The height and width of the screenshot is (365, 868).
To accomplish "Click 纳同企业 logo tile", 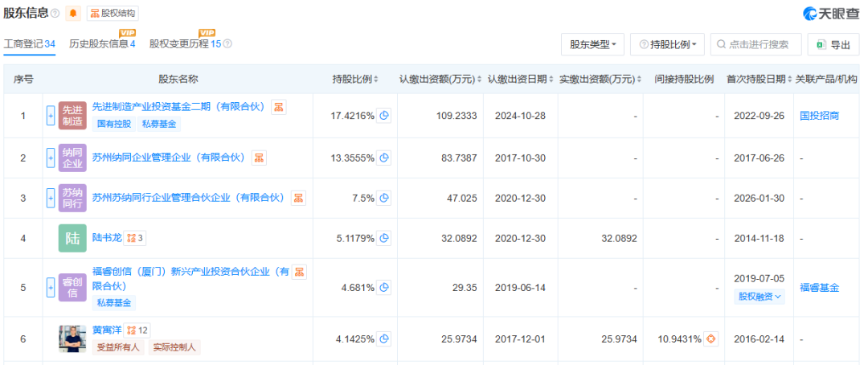I will [72, 158].
